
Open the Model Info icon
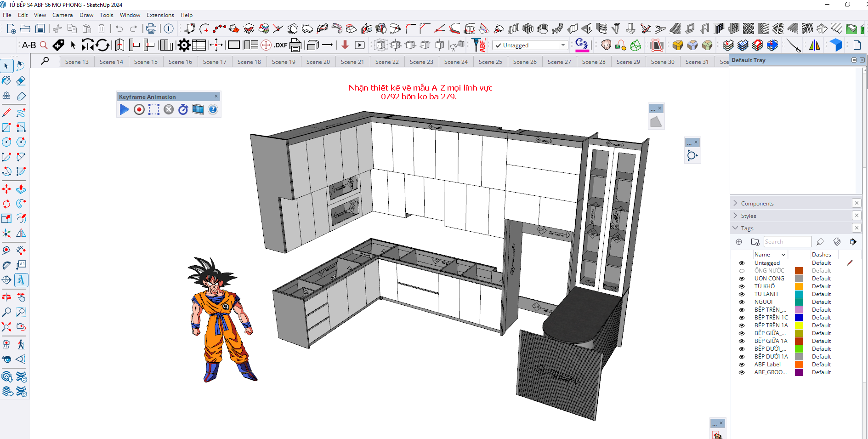169,29
